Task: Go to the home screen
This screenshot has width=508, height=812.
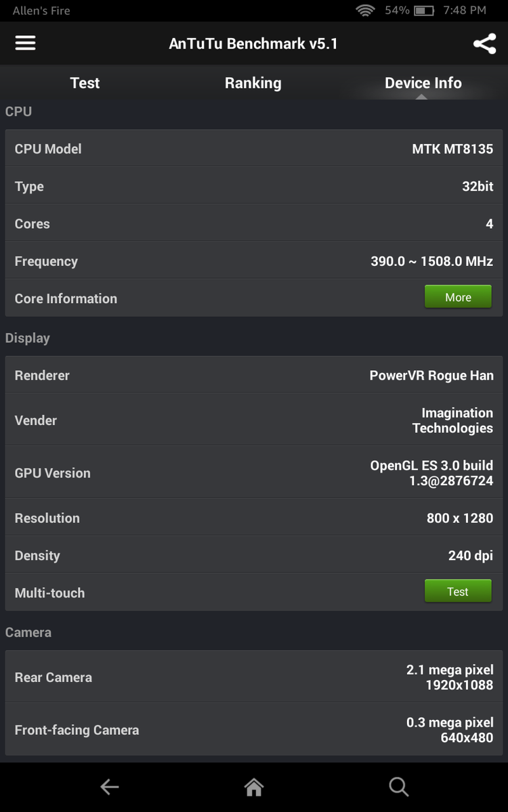Action: pos(253,786)
